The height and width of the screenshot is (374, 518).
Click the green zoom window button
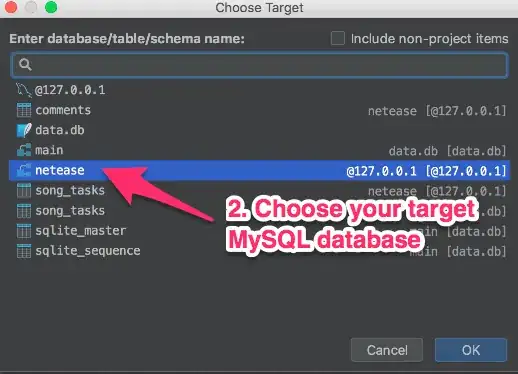51,7
